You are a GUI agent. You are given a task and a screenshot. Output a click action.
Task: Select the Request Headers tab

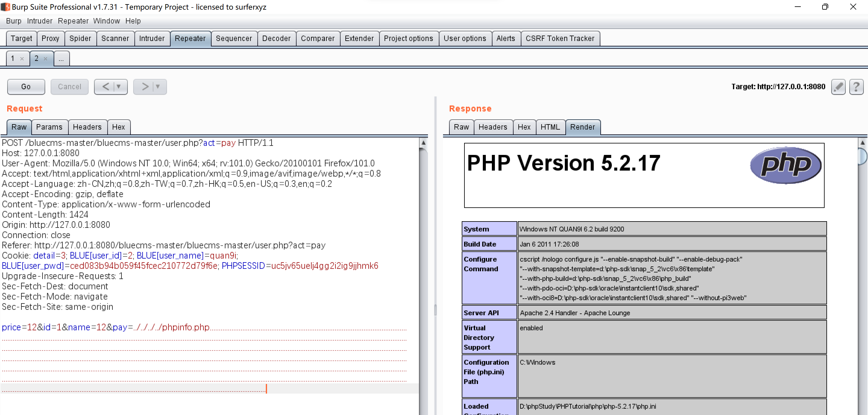tap(87, 127)
